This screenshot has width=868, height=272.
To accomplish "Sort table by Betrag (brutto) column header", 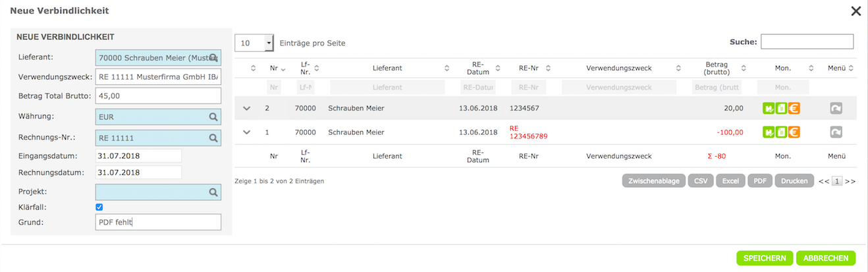I will click(x=716, y=68).
